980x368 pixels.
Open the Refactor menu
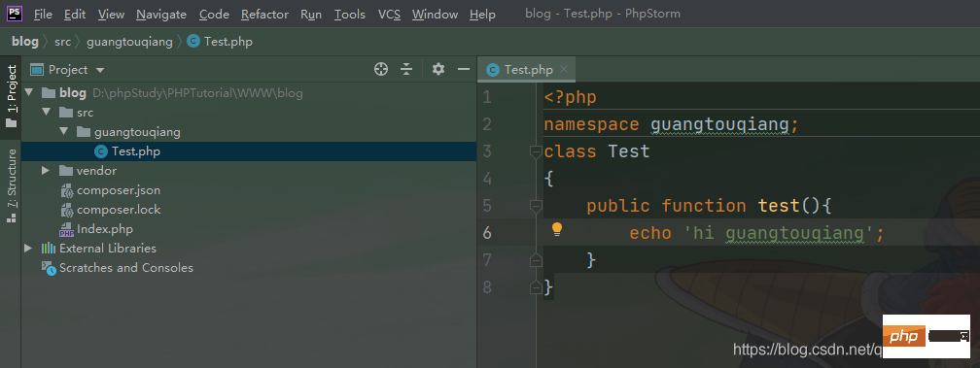click(x=265, y=14)
